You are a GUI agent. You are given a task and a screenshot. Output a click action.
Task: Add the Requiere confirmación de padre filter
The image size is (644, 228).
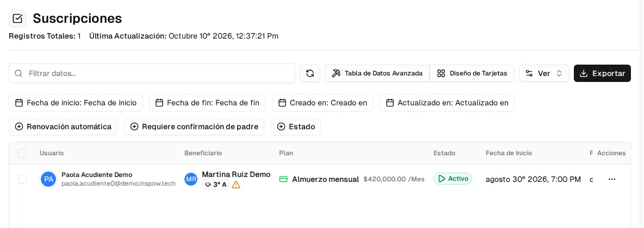194,126
